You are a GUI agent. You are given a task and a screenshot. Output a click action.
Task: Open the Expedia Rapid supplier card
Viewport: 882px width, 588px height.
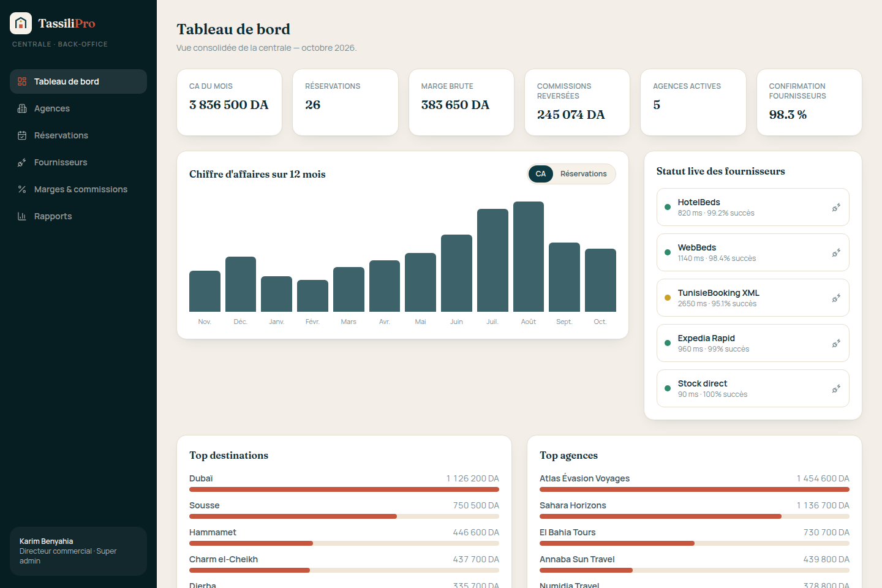tap(753, 343)
